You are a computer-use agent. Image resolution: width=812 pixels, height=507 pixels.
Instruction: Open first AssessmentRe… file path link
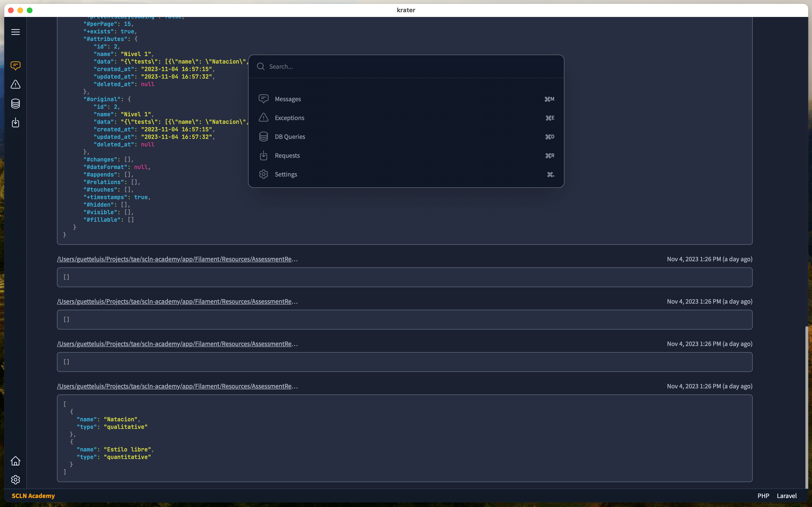[177, 259]
